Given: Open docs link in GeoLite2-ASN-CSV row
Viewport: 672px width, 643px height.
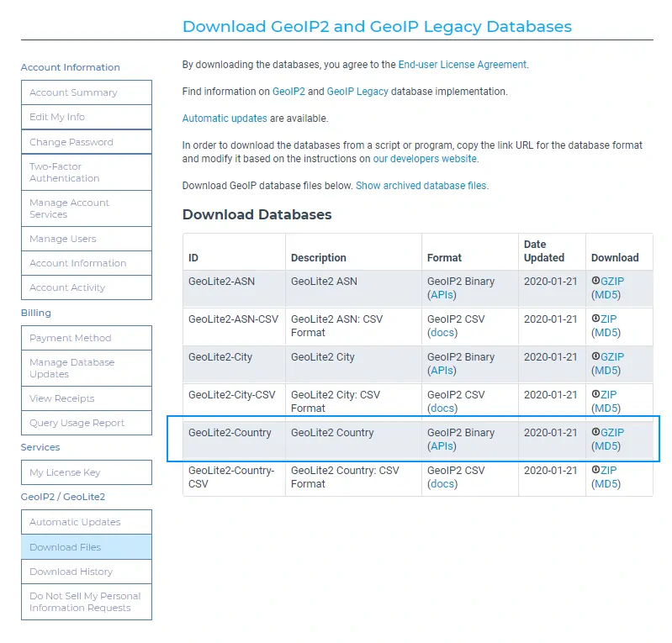Looking at the screenshot, I should pyautogui.click(x=442, y=332).
